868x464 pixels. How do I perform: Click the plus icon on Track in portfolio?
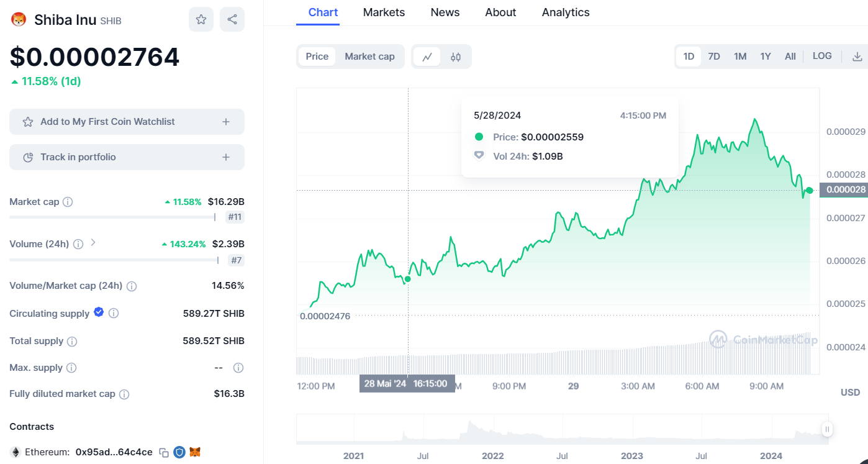[x=226, y=157]
